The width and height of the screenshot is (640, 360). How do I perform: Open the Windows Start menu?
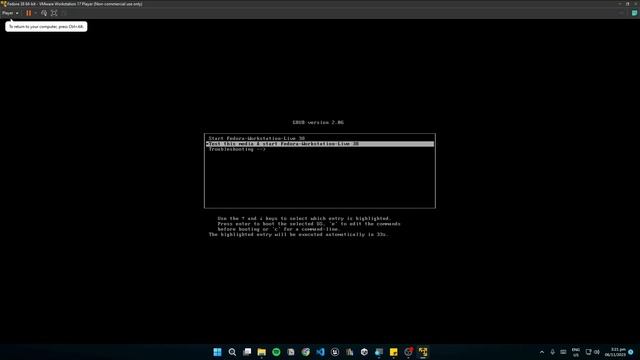coord(218,352)
